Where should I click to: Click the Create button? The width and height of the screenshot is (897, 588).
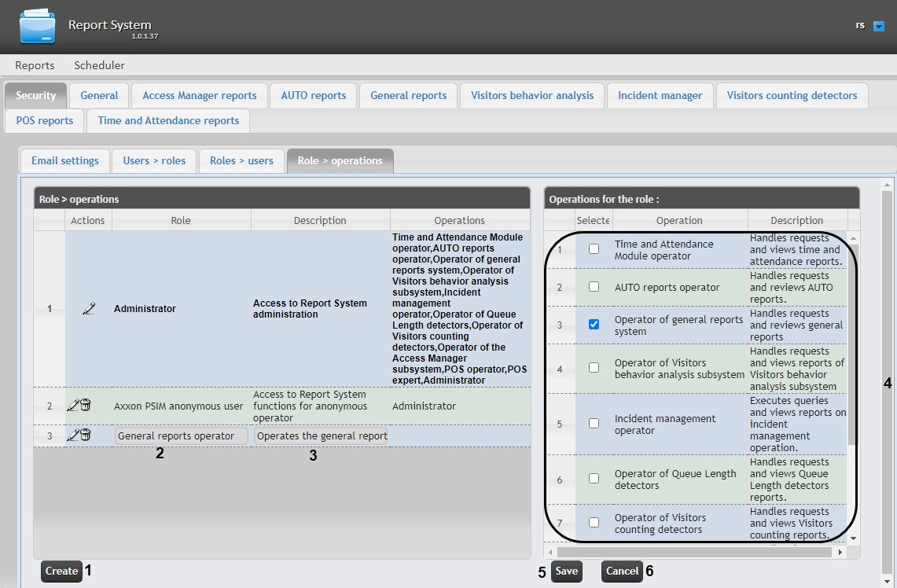[x=61, y=571]
